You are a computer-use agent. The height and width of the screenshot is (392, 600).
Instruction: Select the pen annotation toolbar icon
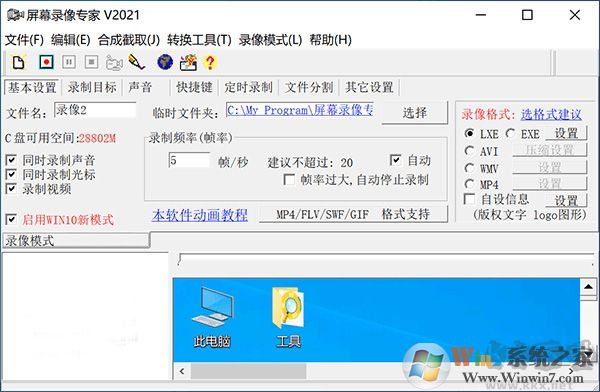137,62
